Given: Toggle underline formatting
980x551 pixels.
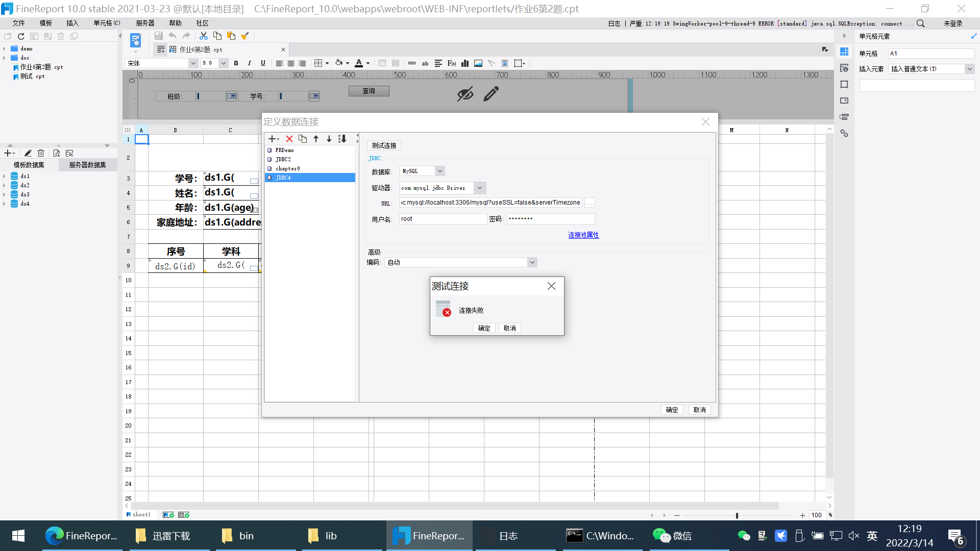Looking at the screenshot, I should click(263, 63).
